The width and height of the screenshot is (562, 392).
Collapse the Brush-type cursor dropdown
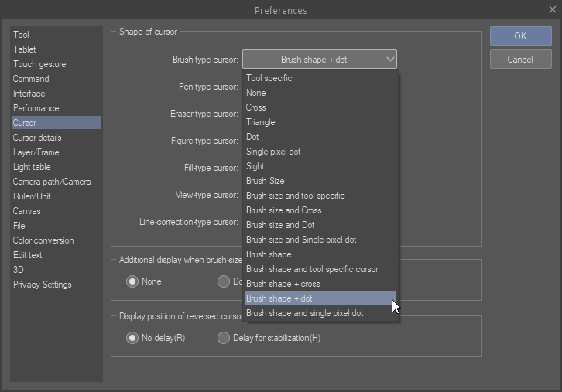tap(389, 60)
